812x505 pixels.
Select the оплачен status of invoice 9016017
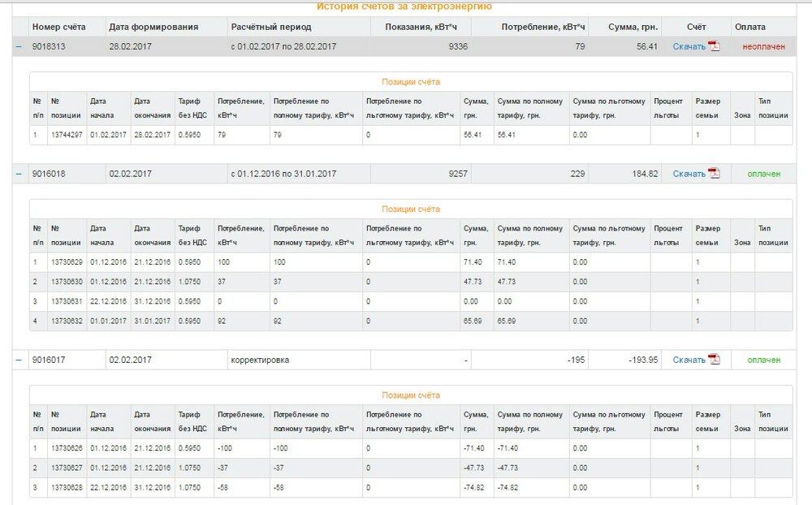click(x=764, y=360)
